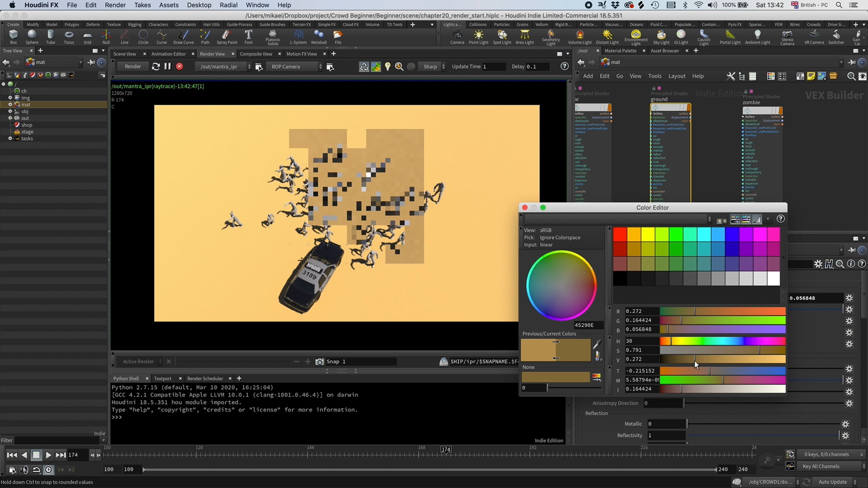Screen dimensions: 868x488
Task: Open the Sharp filter dropdown
Action: pyautogui.click(x=432, y=67)
